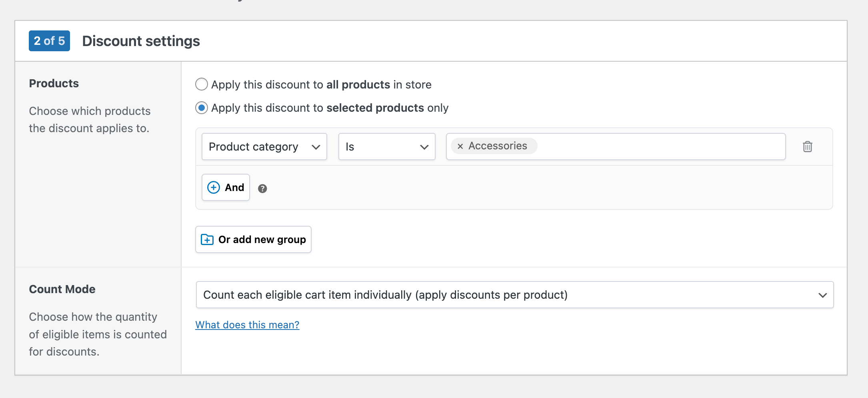
Task: Select the selected products only radio button
Action: point(202,108)
